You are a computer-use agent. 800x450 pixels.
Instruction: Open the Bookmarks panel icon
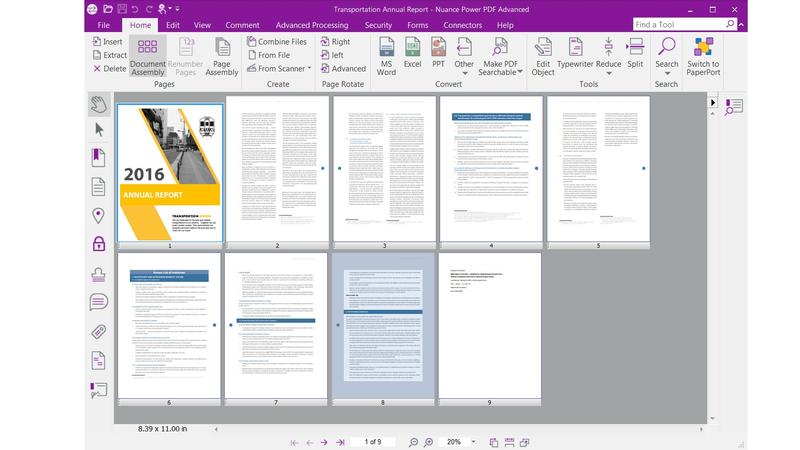click(98, 158)
